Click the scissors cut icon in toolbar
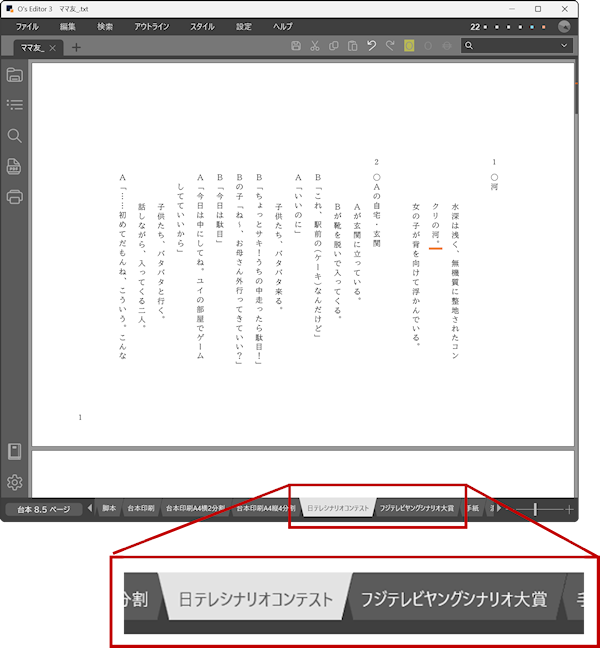The width and height of the screenshot is (600, 648). 314,46
